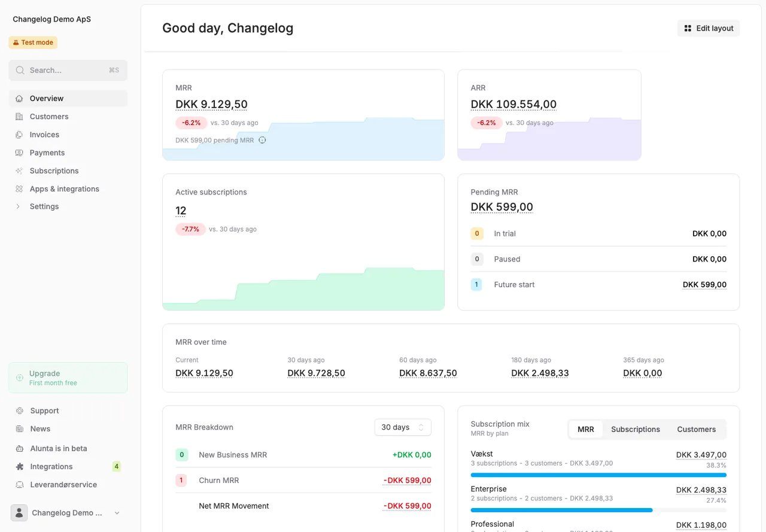Open the Test mode badge
766x532 pixels.
click(33, 42)
